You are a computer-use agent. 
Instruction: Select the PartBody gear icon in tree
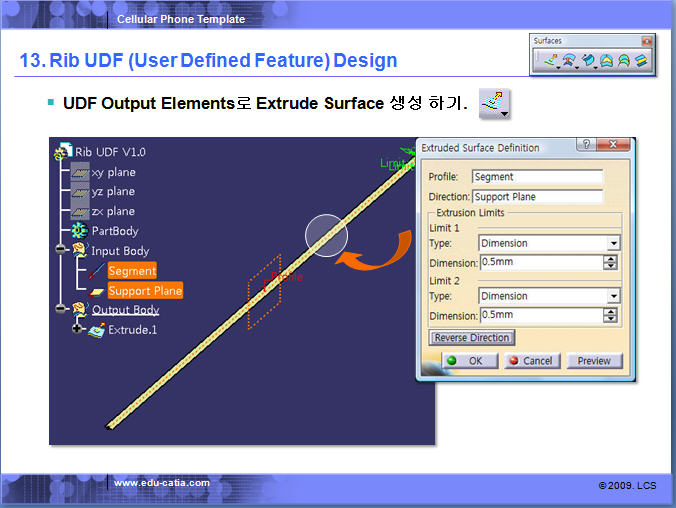78,231
